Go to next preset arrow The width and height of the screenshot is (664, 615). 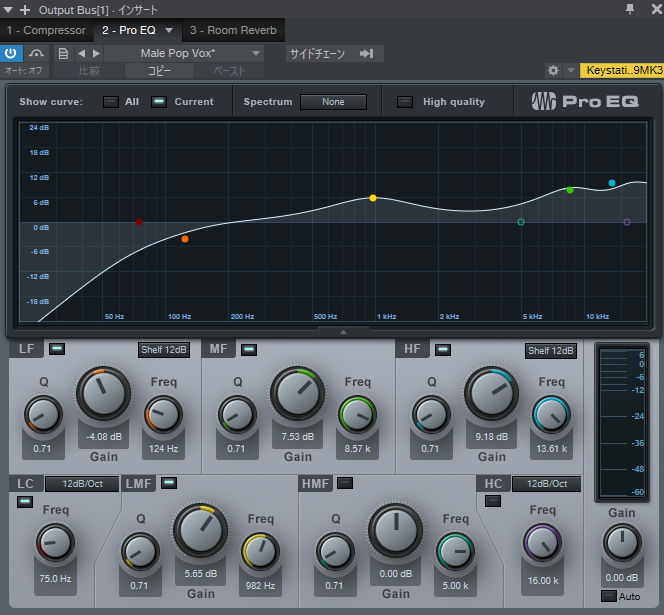pyautogui.click(x=97, y=53)
